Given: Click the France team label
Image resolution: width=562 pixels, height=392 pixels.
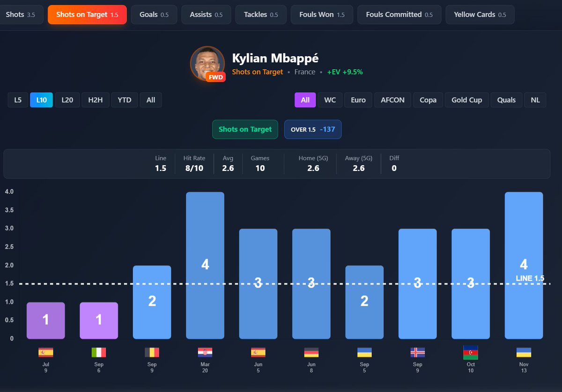Looking at the screenshot, I should (x=305, y=72).
